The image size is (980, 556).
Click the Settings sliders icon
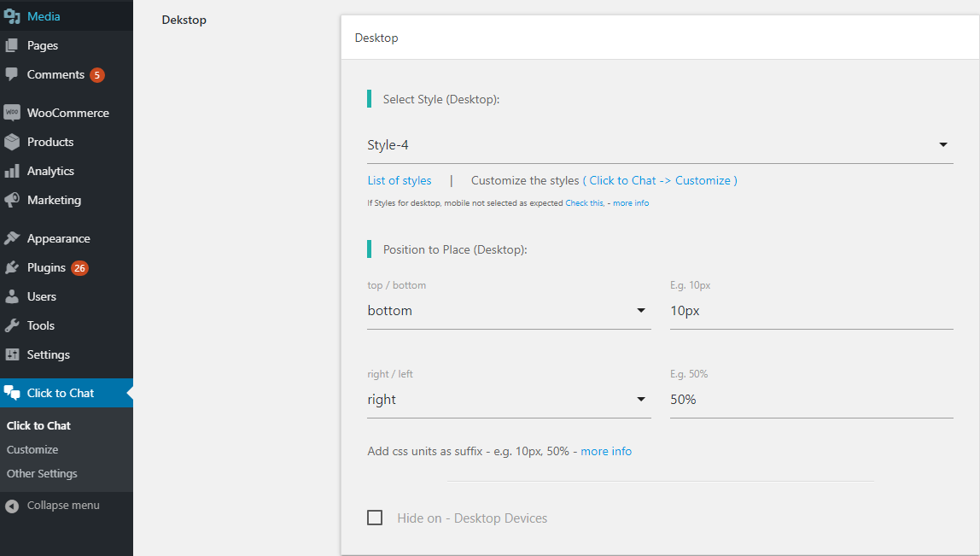pos(12,354)
